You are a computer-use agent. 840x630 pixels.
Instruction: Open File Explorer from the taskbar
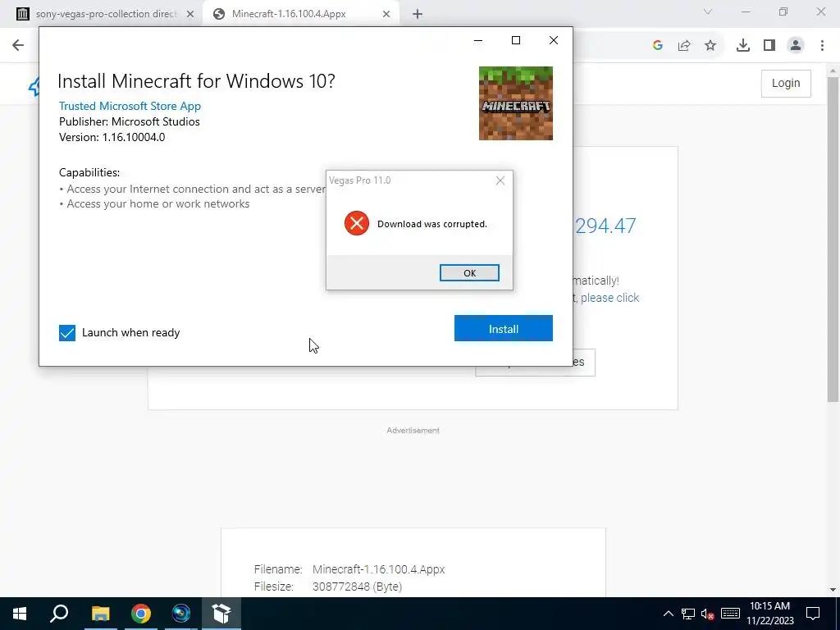[x=100, y=614]
